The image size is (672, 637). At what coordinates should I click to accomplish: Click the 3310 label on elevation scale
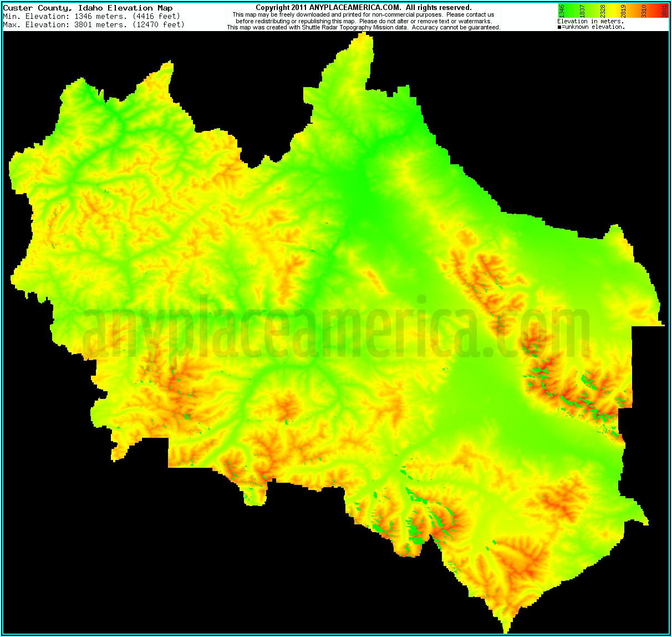pyautogui.click(x=644, y=11)
